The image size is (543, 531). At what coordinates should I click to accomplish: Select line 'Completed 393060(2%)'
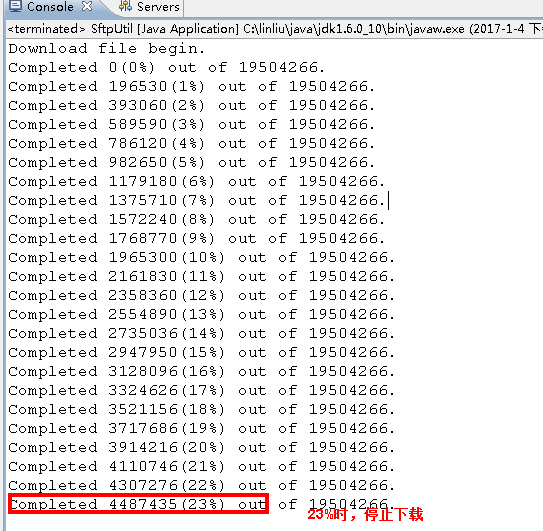coord(192,106)
